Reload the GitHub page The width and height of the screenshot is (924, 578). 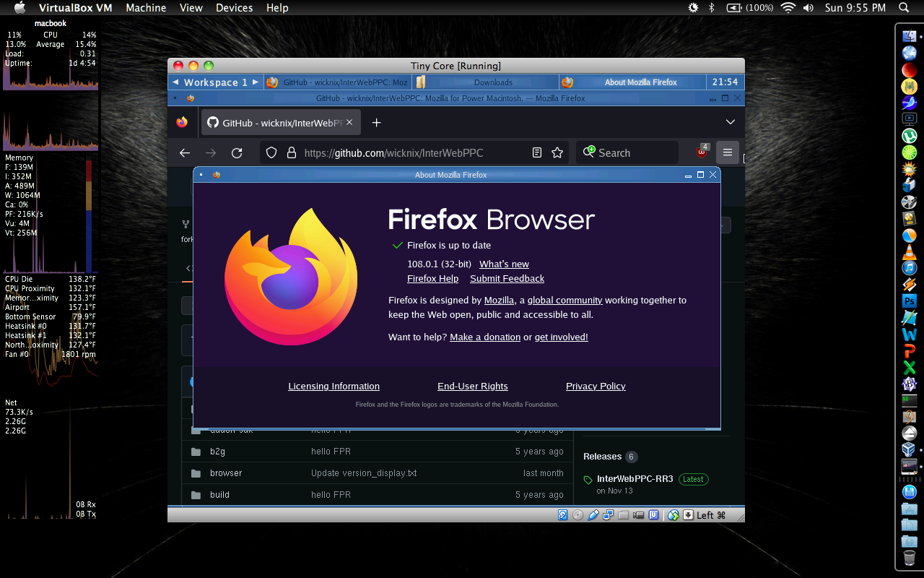click(x=237, y=153)
